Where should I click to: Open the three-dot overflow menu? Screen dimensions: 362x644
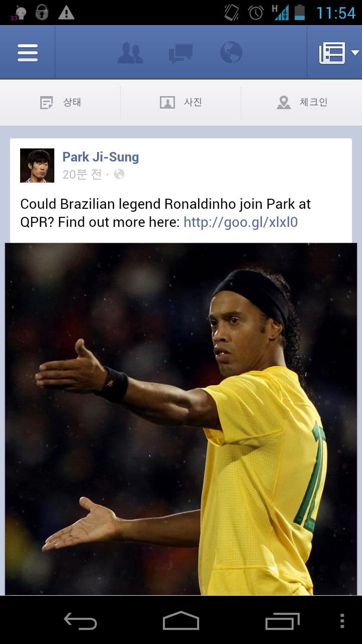(x=342, y=621)
